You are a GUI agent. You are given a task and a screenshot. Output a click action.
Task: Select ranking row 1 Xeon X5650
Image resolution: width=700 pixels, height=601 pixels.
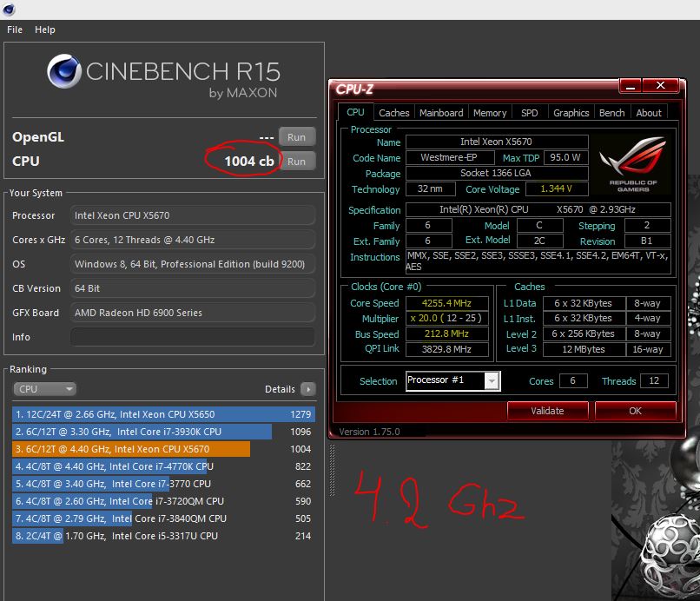(163, 414)
